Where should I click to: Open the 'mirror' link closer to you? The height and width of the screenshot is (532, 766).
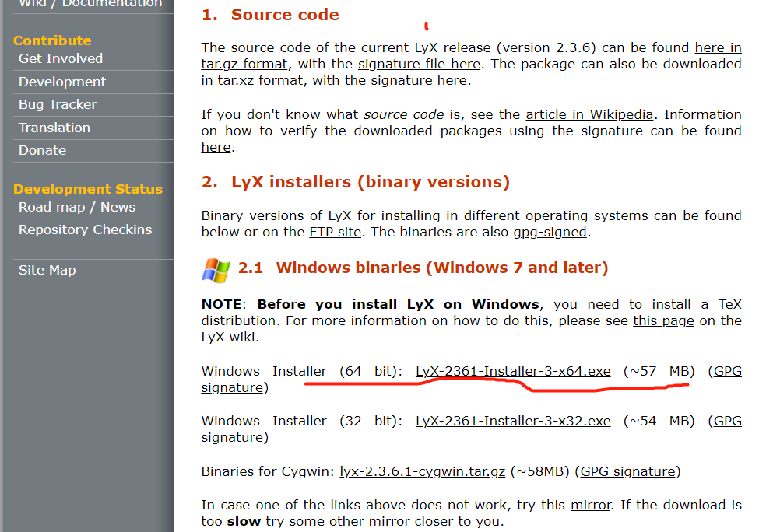coord(389,521)
